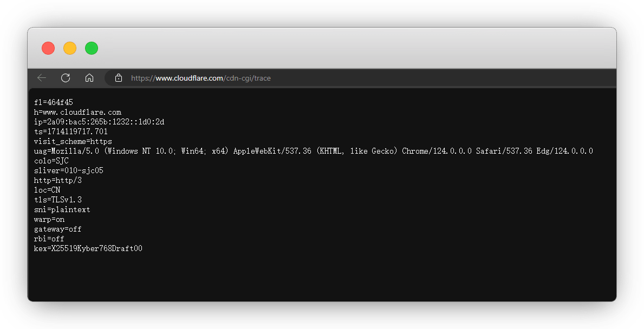The width and height of the screenshot is (644, 329).
Task: Click the fl=464f45 line
Action: (x=53, y=102)
